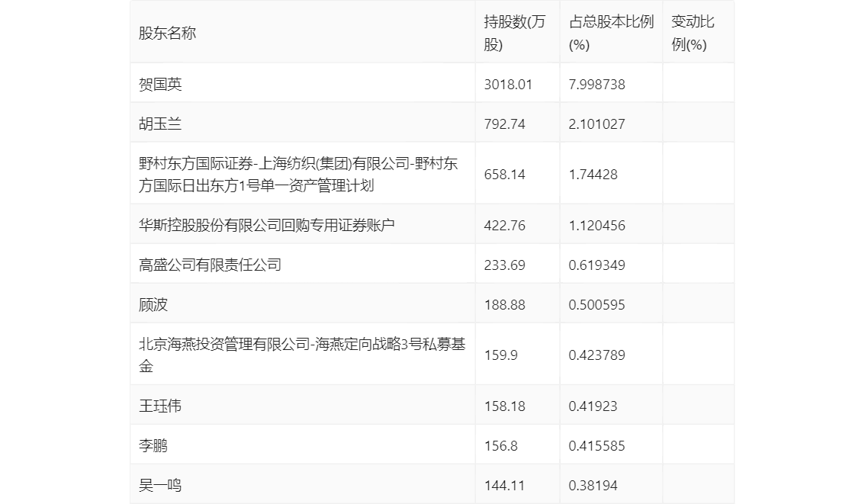
Task: Click the 占总股本比例(%) column header
Action: coord(611,33)
